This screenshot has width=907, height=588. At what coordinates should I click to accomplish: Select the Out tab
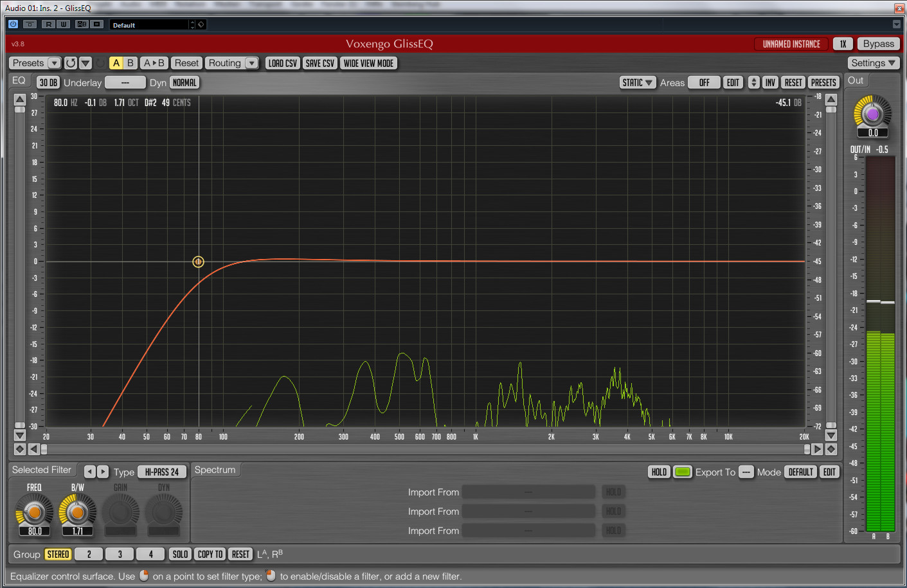click(x=855, y=80)
